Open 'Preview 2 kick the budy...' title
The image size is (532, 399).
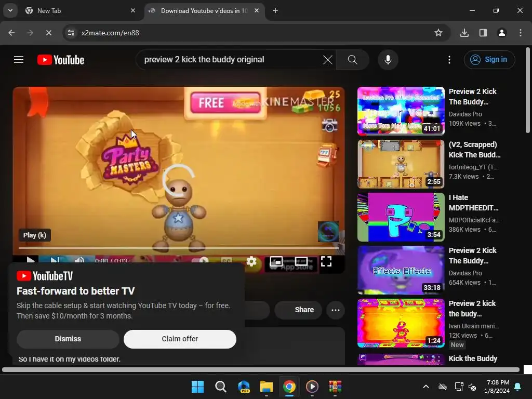(472, 309)
